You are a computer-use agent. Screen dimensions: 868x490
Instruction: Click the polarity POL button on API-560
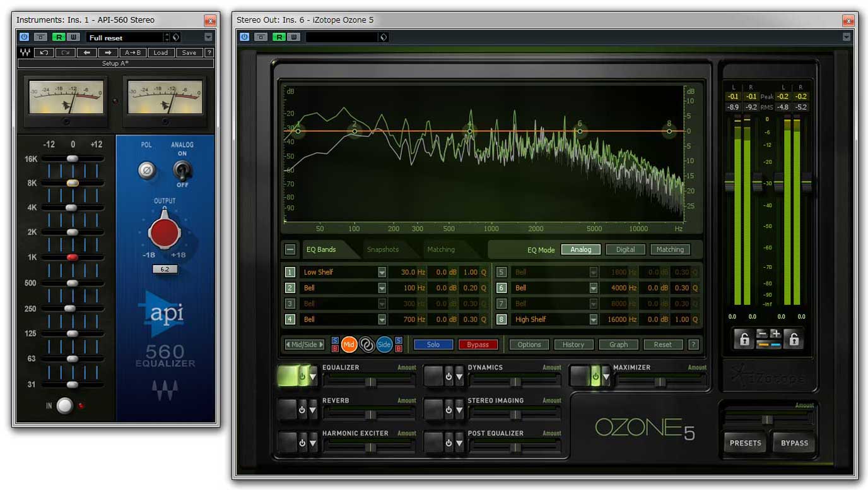point(147,170)
